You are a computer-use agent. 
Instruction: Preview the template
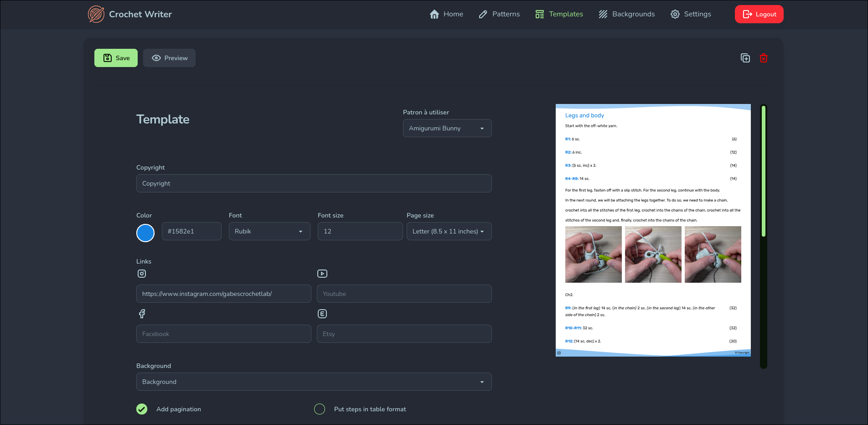tap(169, 58)
